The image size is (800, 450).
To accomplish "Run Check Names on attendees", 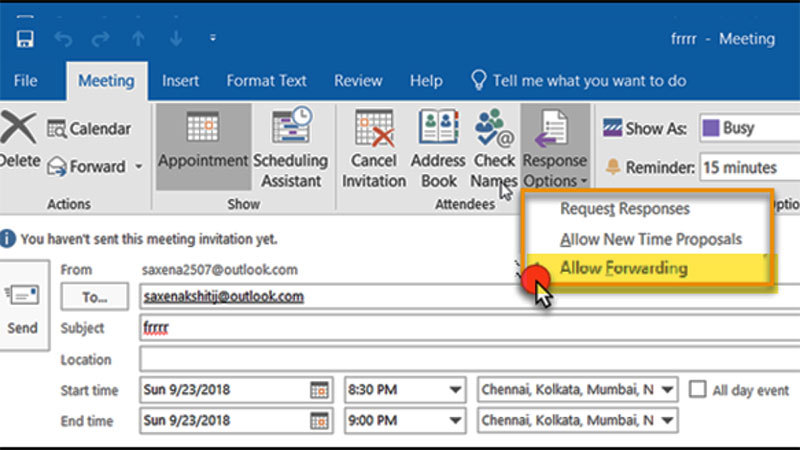I will click(494, 148).
